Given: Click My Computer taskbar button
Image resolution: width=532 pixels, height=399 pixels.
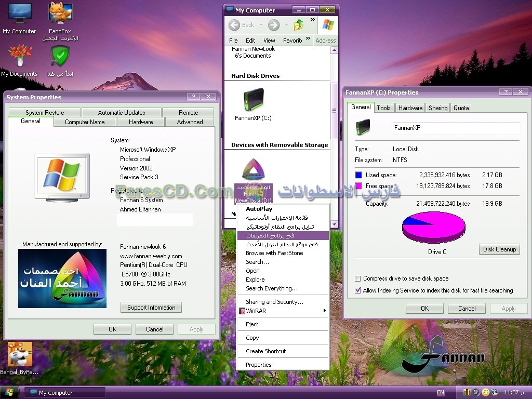Looking at the screenshot, I should click(64, 393).
